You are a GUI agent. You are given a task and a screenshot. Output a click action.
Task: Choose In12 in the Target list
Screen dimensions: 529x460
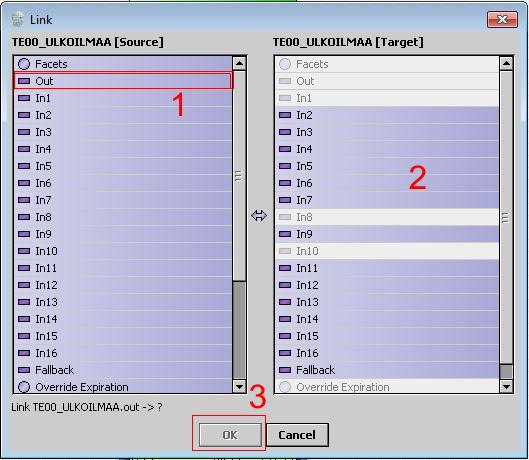coord(387,285)
